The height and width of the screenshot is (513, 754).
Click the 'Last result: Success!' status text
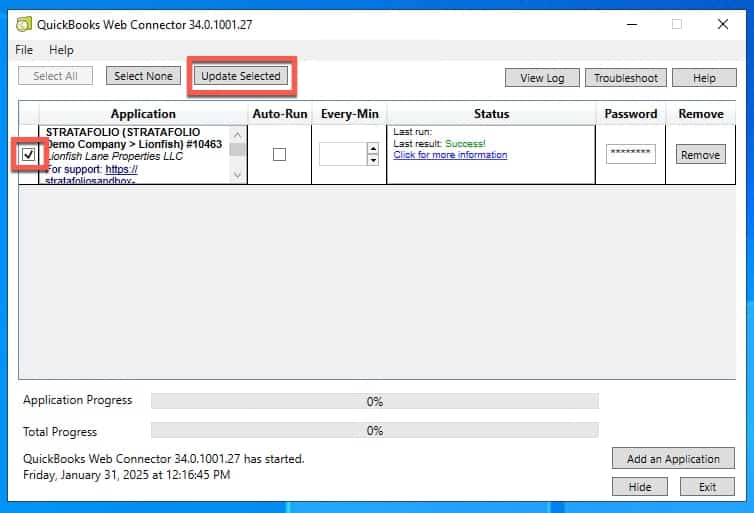click(x=440, y=143)
